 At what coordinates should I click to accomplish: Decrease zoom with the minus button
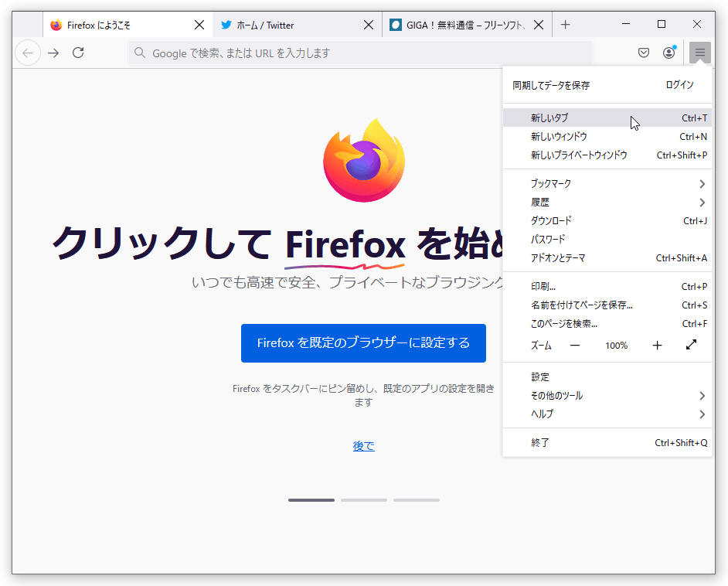tap(575, 345)
